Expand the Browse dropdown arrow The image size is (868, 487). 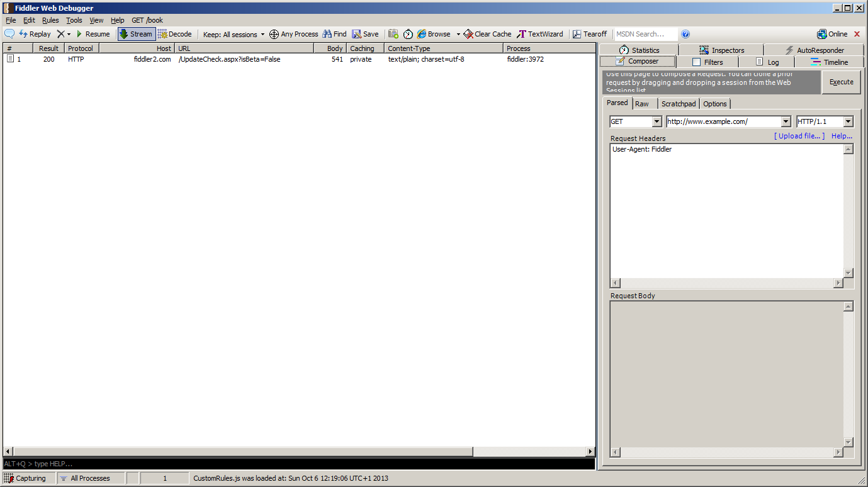tap(458, 35)
